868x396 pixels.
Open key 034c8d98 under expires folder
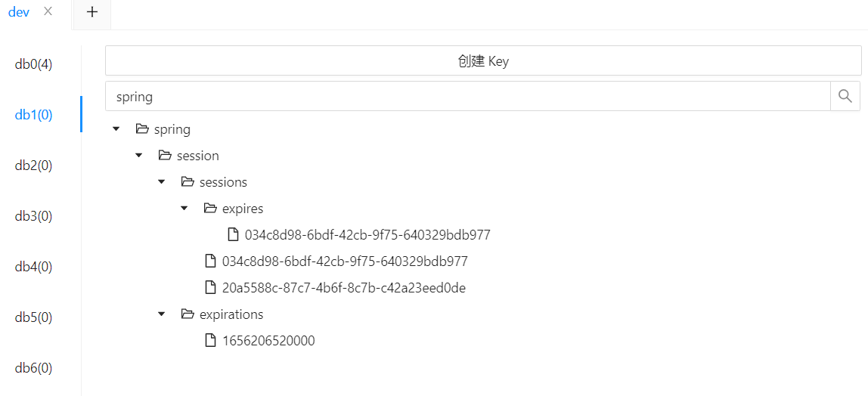coord(367,235)
